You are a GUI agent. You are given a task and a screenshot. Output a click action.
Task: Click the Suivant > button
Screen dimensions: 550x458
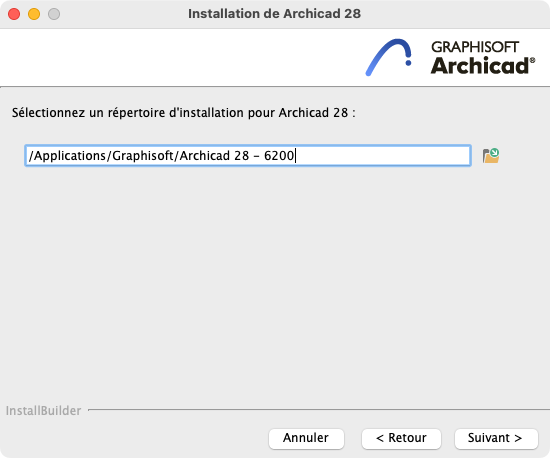click(x=496, y=438)
